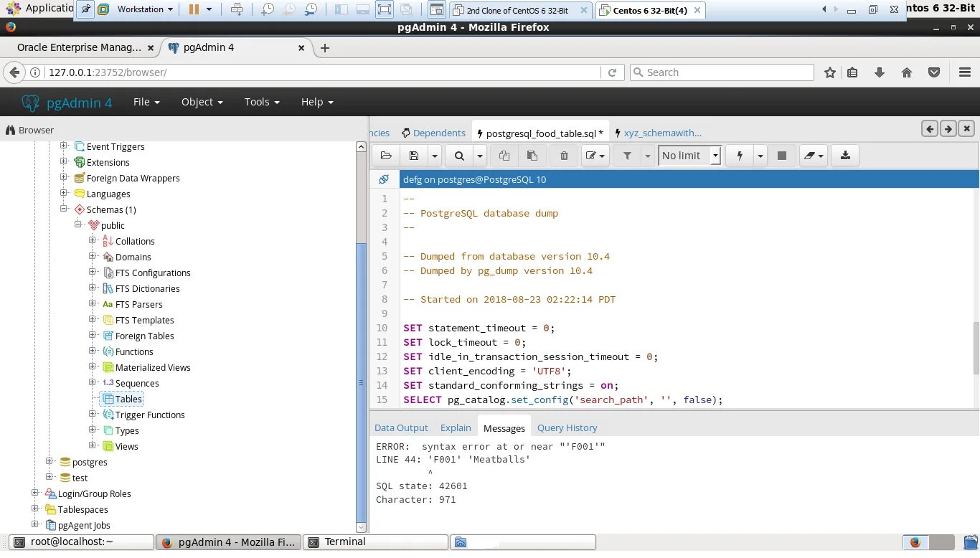Click the connection status icon
The height and width of the screenshot is (558, 980).
pos(384,179)
